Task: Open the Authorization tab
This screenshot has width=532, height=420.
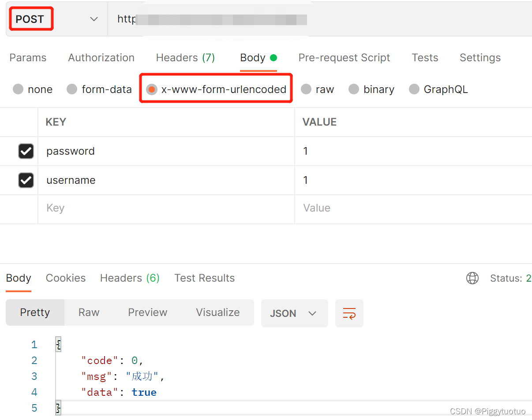Action: [101, 58]
